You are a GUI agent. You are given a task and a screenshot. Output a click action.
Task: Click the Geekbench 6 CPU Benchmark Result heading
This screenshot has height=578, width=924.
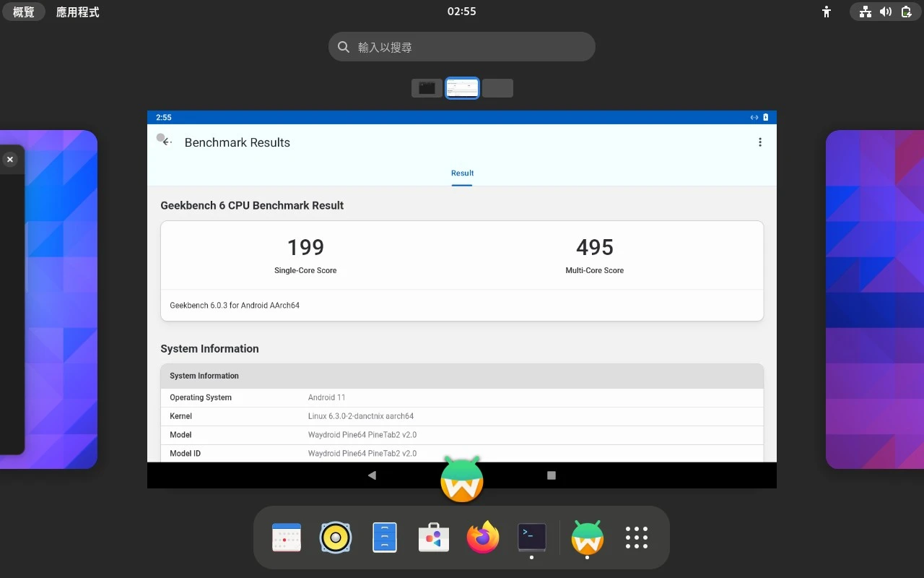tap(252, 205)
